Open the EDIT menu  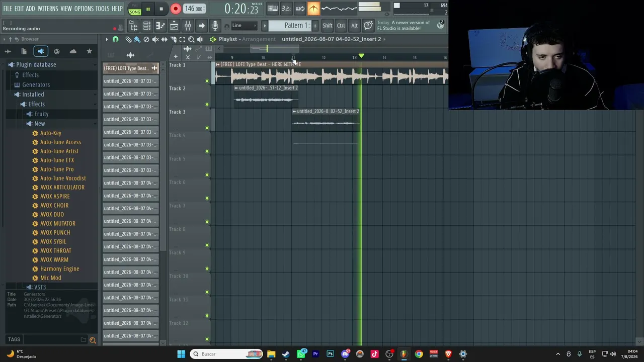tap(19, 9)
